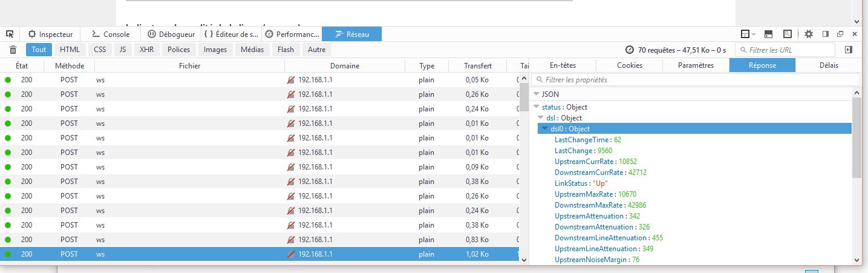Open DevTools in separate window
The width and height of the screenshot is (868, 273).
point(840,35)
